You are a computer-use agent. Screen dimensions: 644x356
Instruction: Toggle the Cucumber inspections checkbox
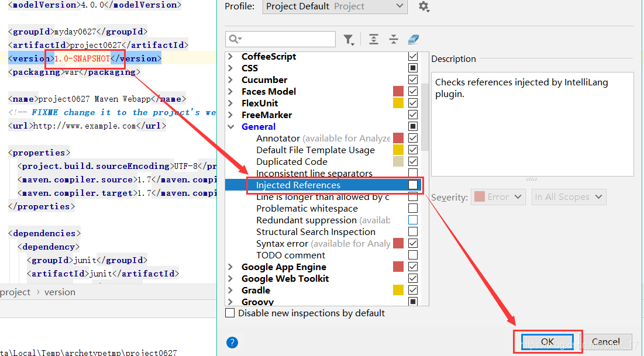413,80
